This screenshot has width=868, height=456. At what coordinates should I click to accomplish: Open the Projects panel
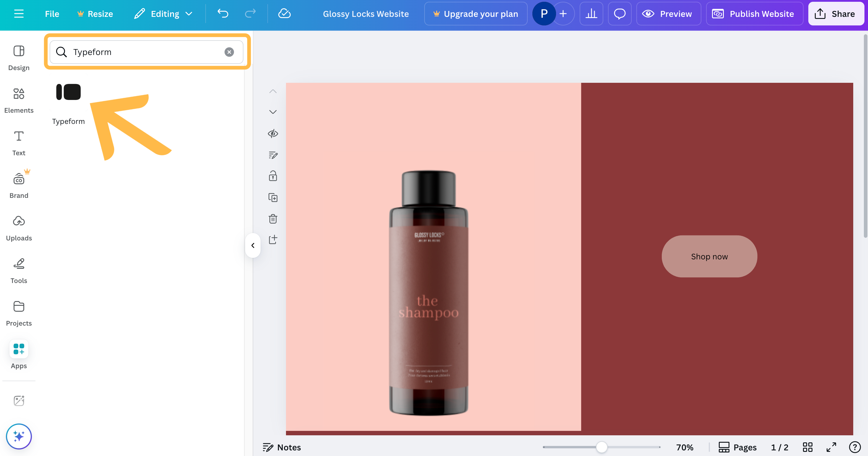click(19, 313)
